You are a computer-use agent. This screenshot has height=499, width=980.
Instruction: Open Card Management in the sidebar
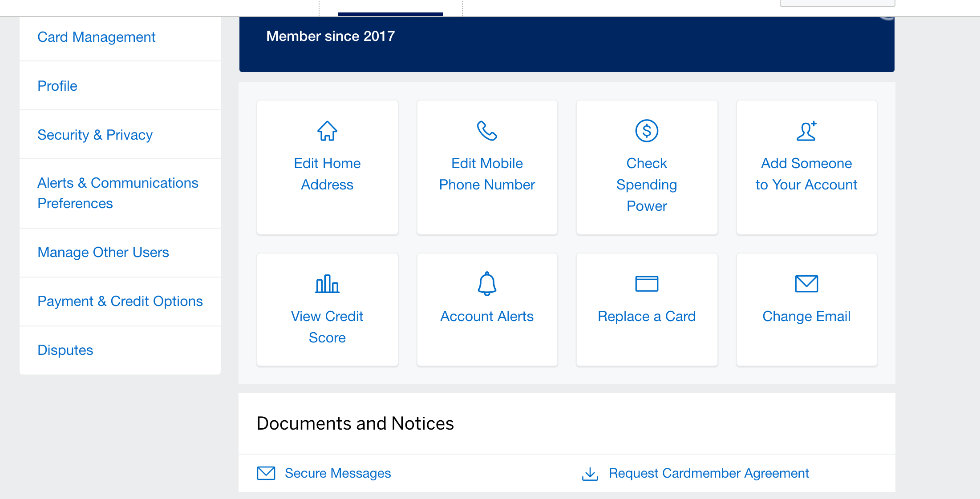[x=97, y=37]
